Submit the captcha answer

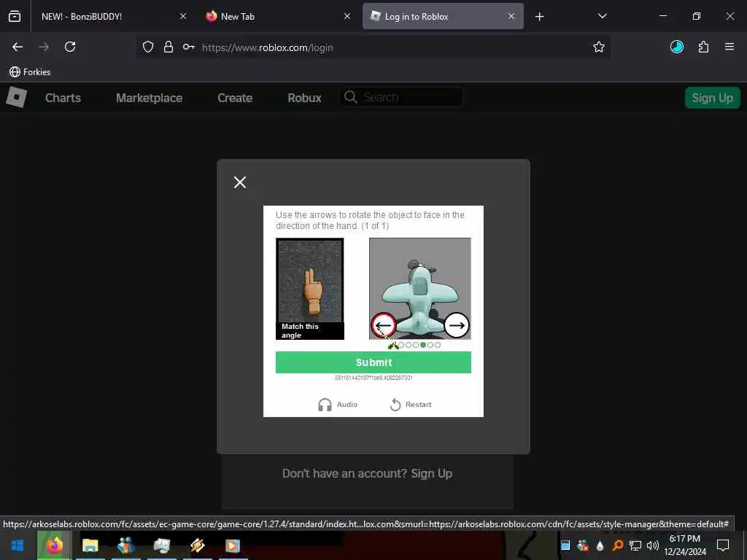click(x=373, y=362)
